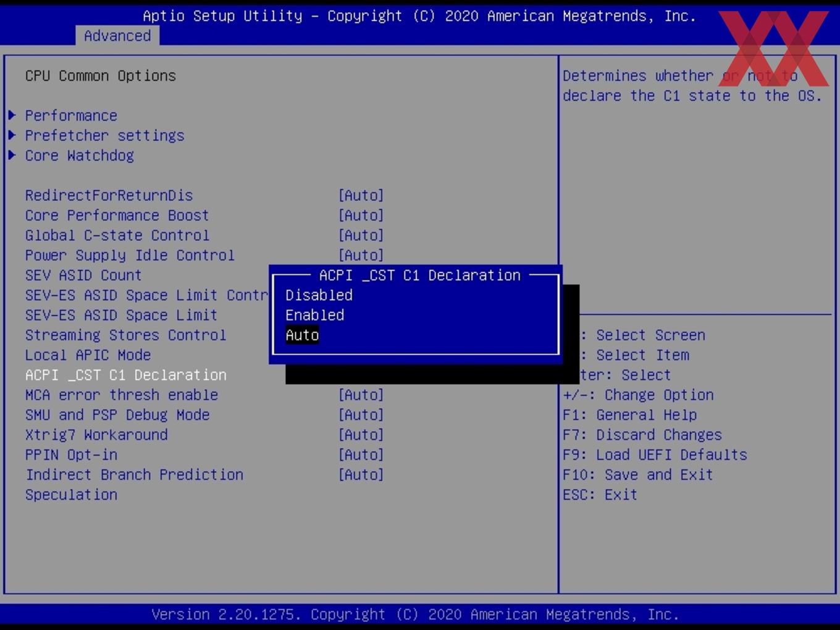The image size is (840, 630).
Task: Select Indirect Branch Prediction Speculation label
Action: [x=134, y=484]
